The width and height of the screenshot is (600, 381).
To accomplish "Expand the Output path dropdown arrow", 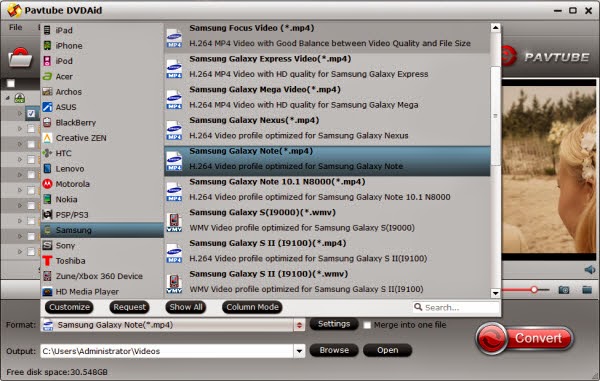I will coord(299,351).
